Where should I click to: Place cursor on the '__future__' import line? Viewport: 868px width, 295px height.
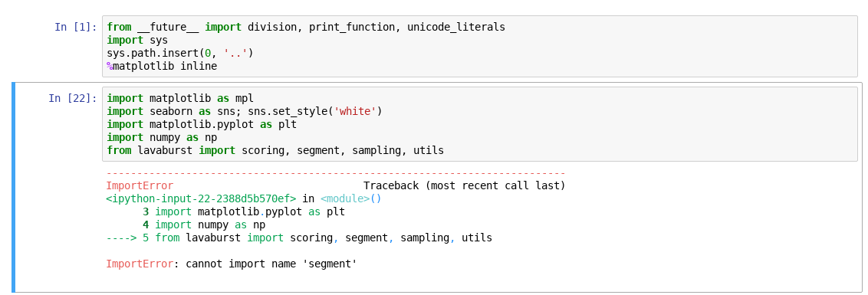coord(306,27)
